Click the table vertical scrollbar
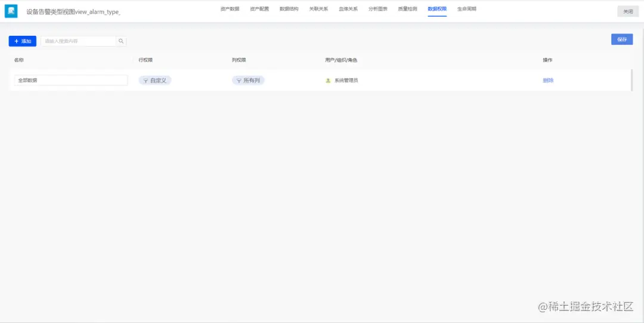 coord(631,80)
